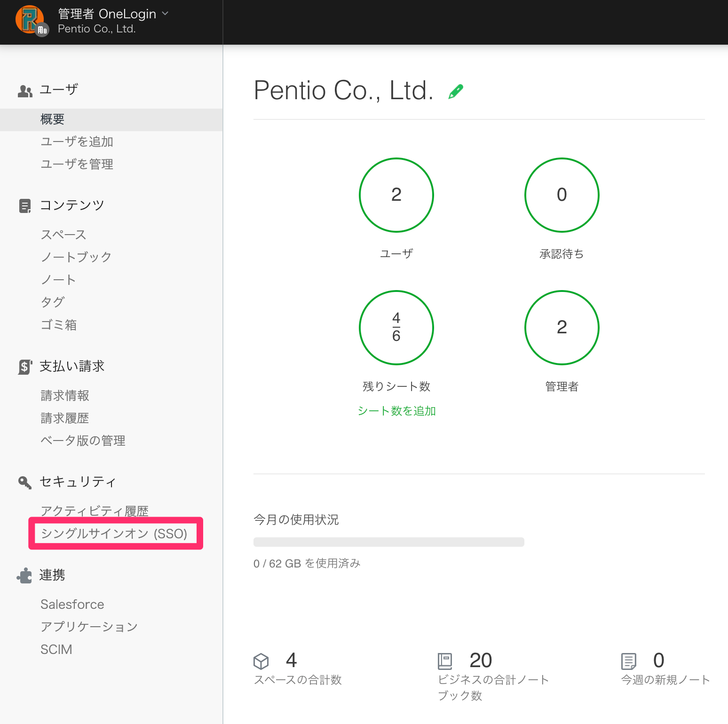Open SCIM settings
The image size is (728, 724).
coord(56,650)
